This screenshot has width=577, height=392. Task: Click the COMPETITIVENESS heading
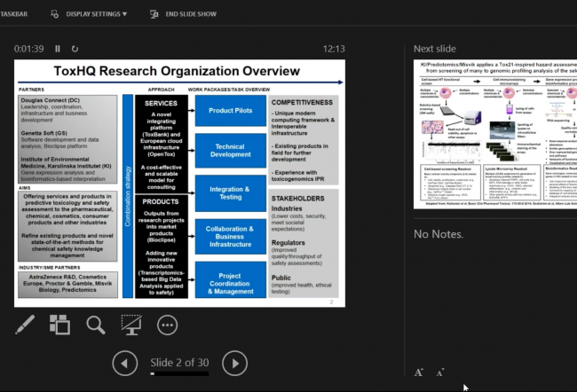pyautogui.click(x=302, y=103)
